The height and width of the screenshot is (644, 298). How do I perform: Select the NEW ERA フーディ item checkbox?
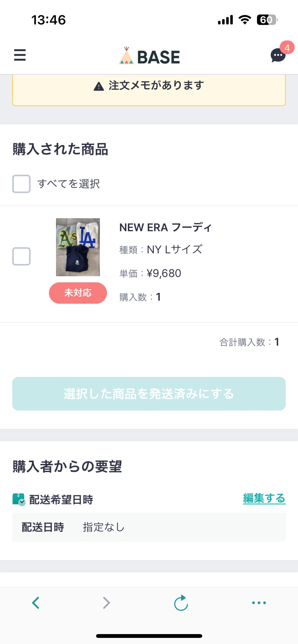click(x=22, y=256)
